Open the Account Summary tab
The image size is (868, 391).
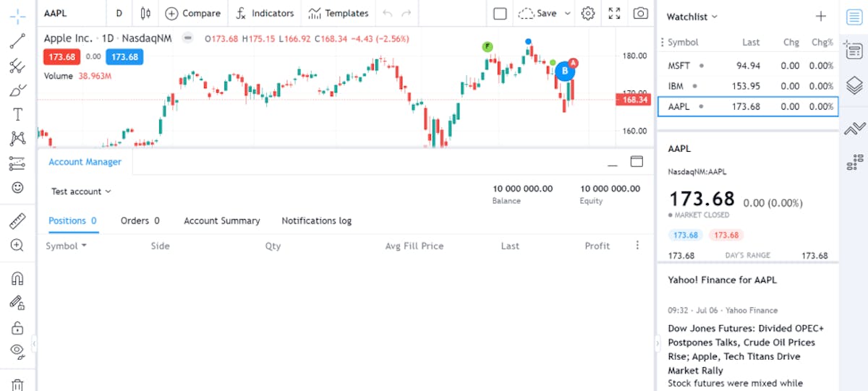click(222, 221)
